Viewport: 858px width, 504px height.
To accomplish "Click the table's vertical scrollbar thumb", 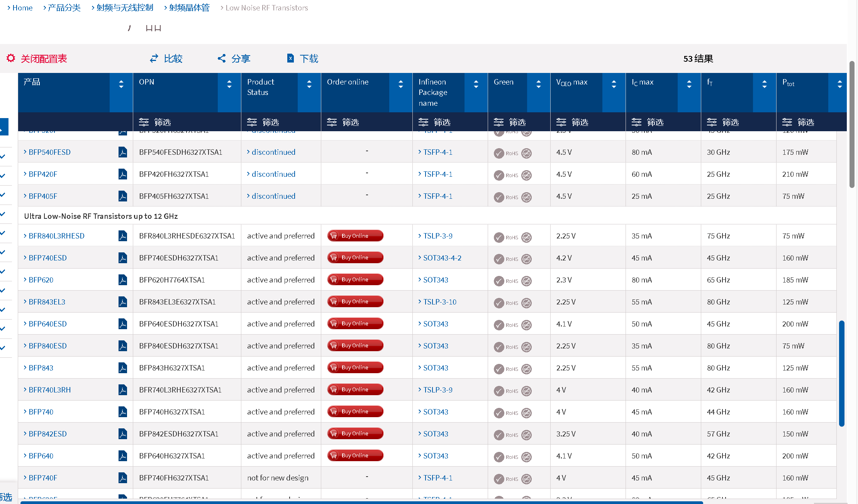I will (841, 373).
